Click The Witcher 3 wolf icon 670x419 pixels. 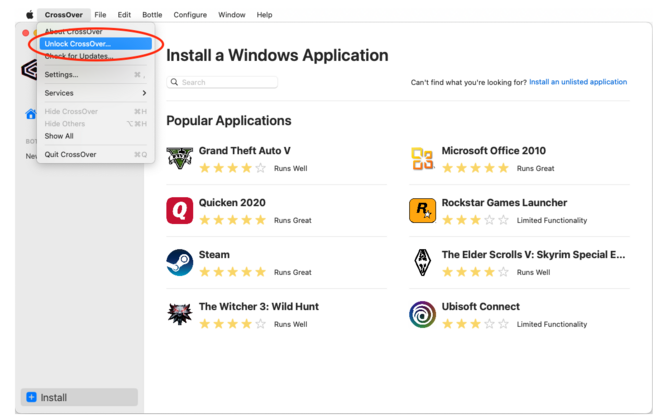[180, 315]
